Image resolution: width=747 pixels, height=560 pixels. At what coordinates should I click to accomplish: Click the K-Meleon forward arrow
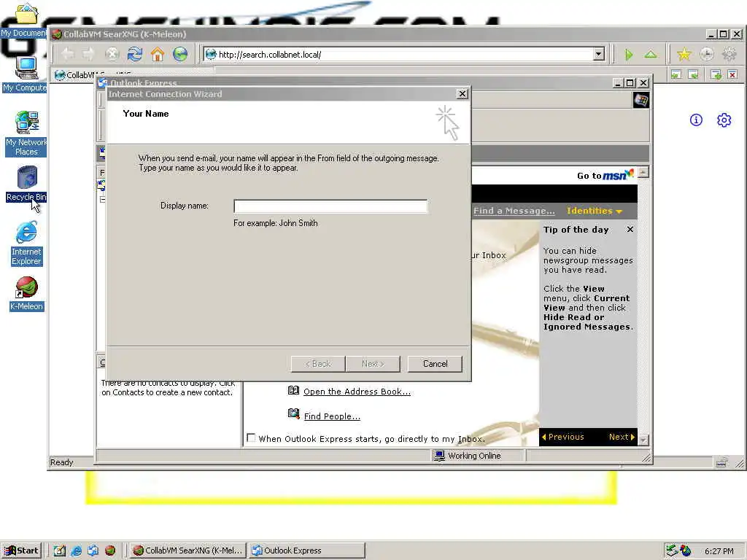click(x=89, y=54)
